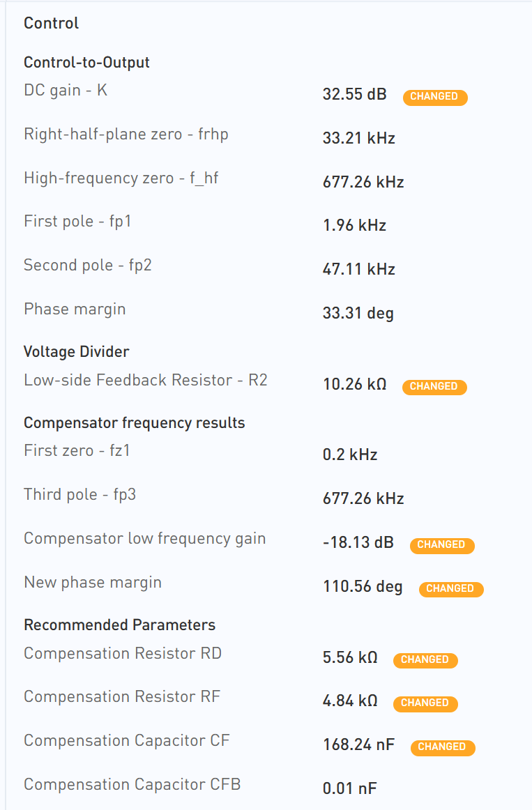Click the CHANGED badge beside DC gain
This screenshot has width=532, height=810.
pyautogui.click(x=434, y=97)
